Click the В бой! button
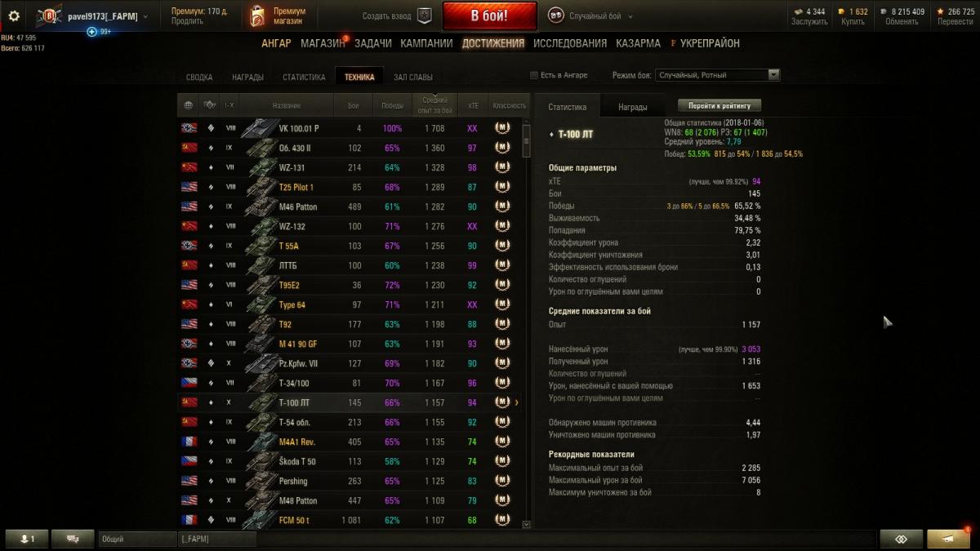The image size is (980, 551). (x=490, y=16)
